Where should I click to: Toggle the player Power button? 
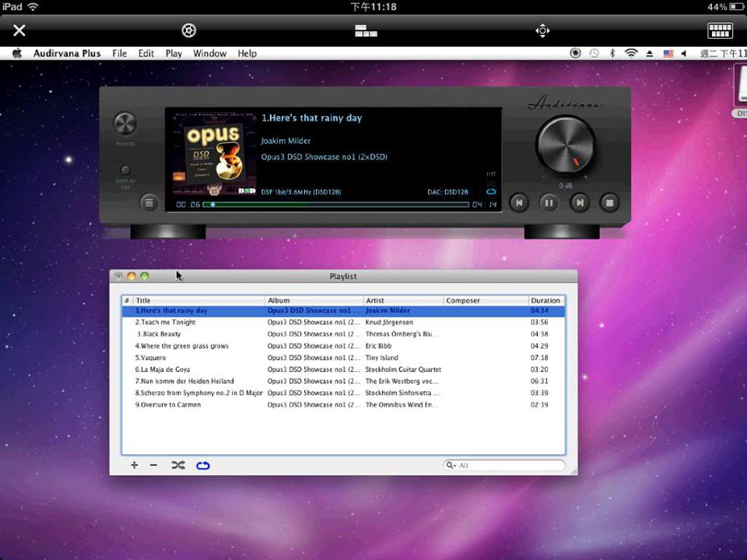(x=125, y=124)
